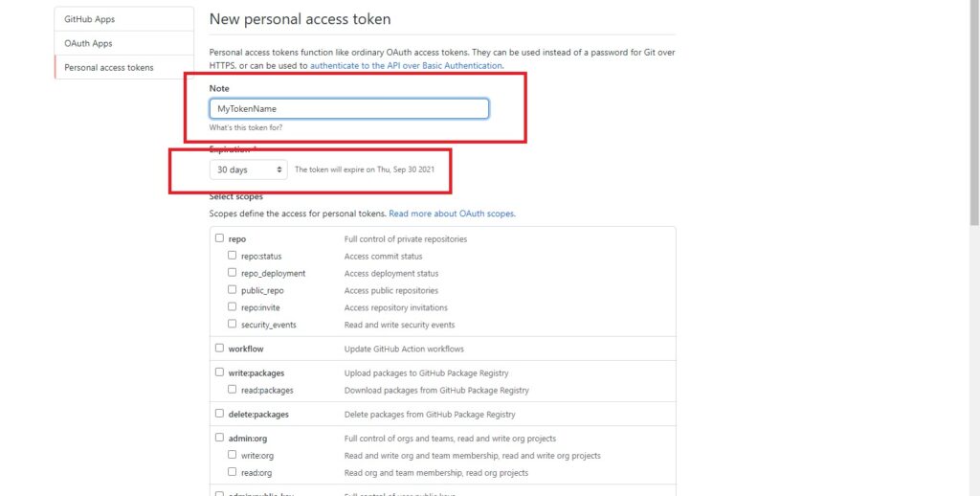Open the OAuth Apps settings section
The height and width of the screenshot is (496, 980).
[123, 44]
